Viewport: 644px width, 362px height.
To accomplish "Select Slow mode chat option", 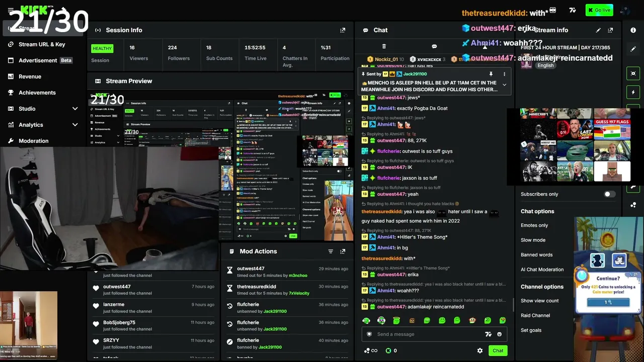I will 533,240.
